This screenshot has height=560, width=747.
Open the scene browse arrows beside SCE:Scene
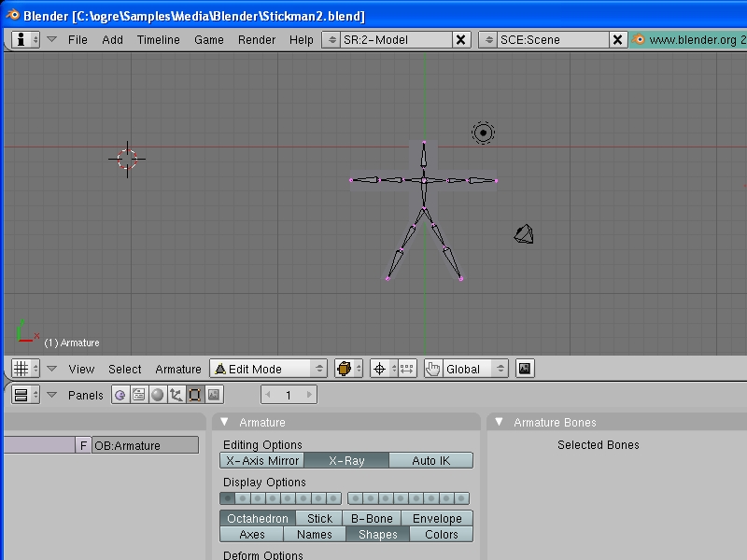click(488, 39)
